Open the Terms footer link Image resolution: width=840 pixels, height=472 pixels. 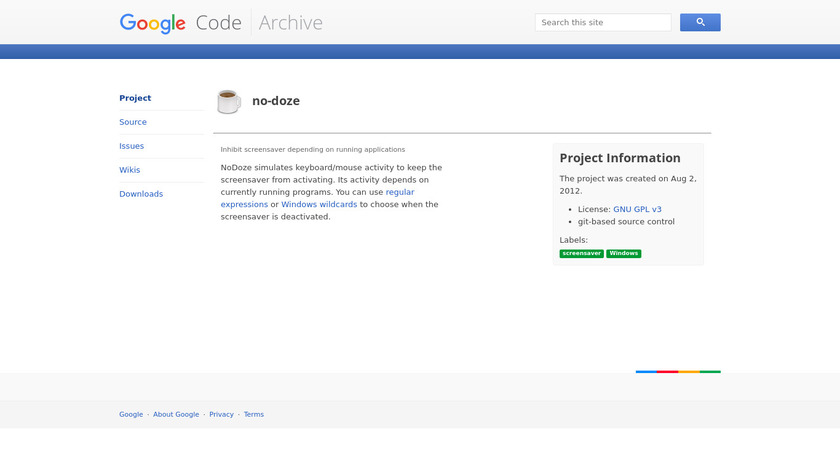pos(254,414)
